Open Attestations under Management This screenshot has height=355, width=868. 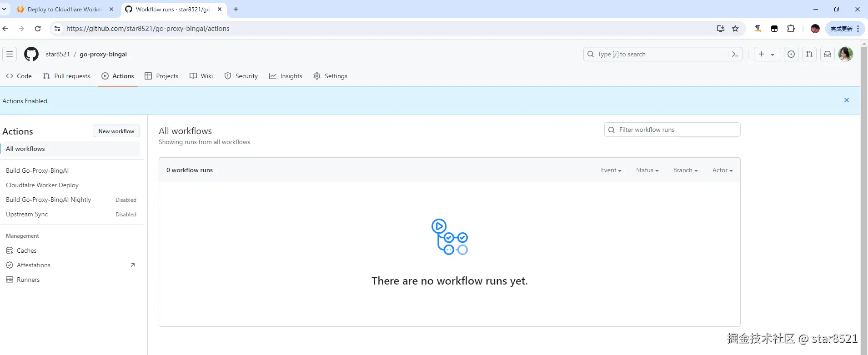[x=28, y=265]
